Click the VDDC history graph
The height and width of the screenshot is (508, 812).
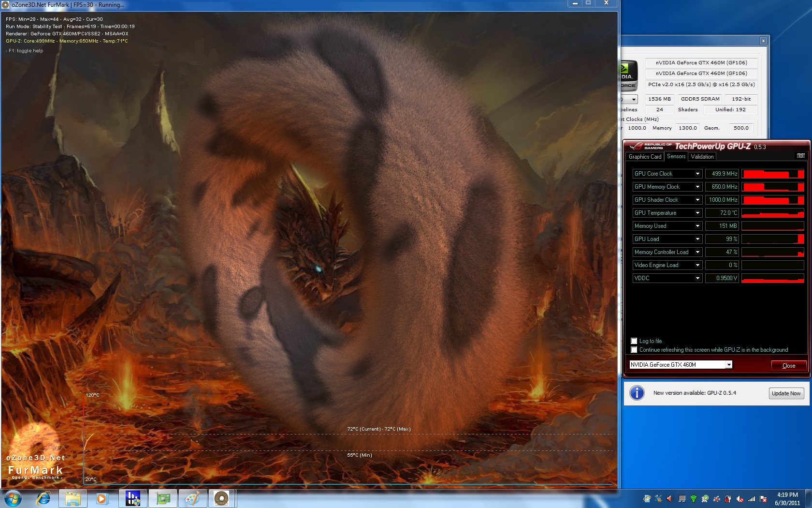772,278
